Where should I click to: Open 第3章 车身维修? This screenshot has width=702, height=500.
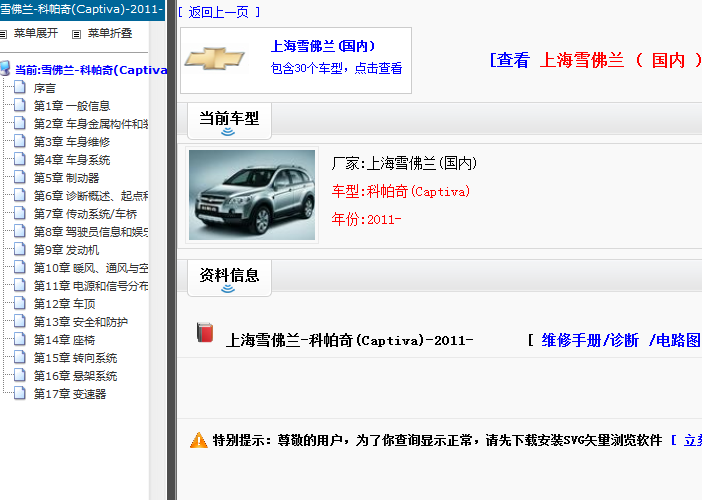[x=72, y=142]
